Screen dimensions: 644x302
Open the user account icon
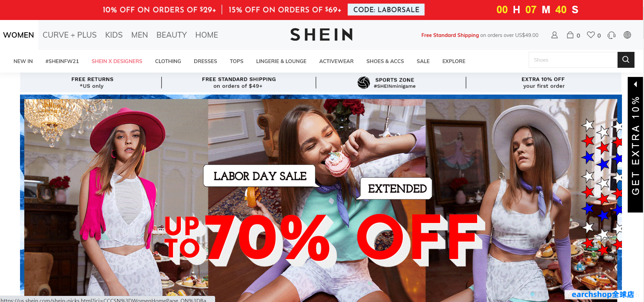(x=554, y=35)
